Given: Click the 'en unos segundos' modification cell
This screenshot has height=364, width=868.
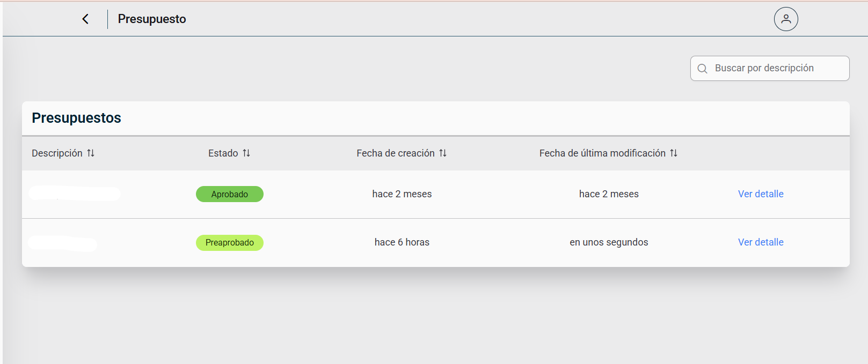Looking at the screenshot, I should click(609, 242).
